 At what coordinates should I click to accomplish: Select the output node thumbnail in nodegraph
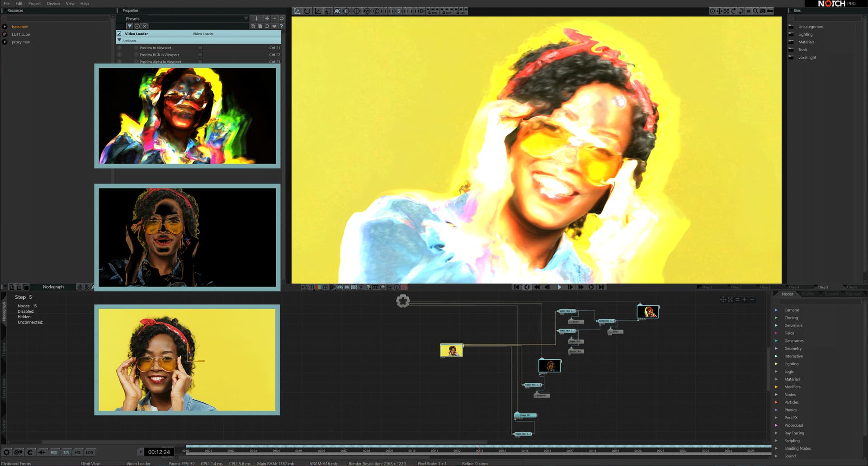click(648, 311)
